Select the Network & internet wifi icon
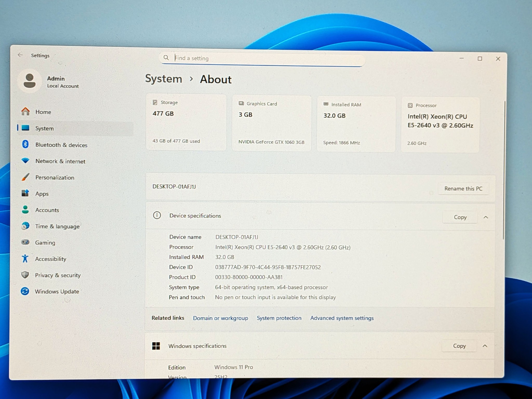This screenshot has width=532, height=399. [25, 161]
